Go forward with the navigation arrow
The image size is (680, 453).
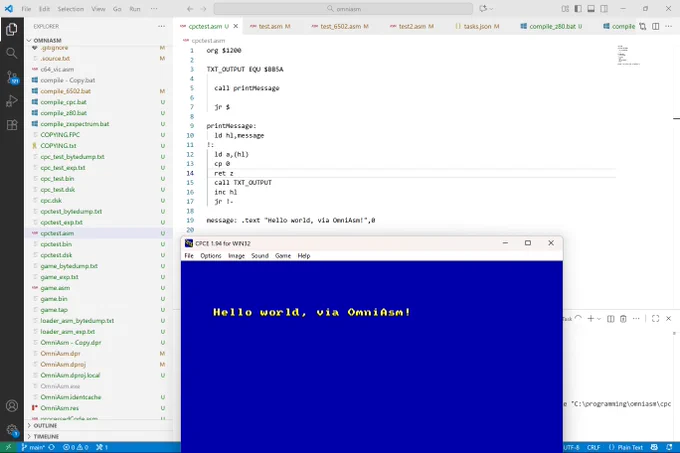pyautogui.click(x=203, y=9)
